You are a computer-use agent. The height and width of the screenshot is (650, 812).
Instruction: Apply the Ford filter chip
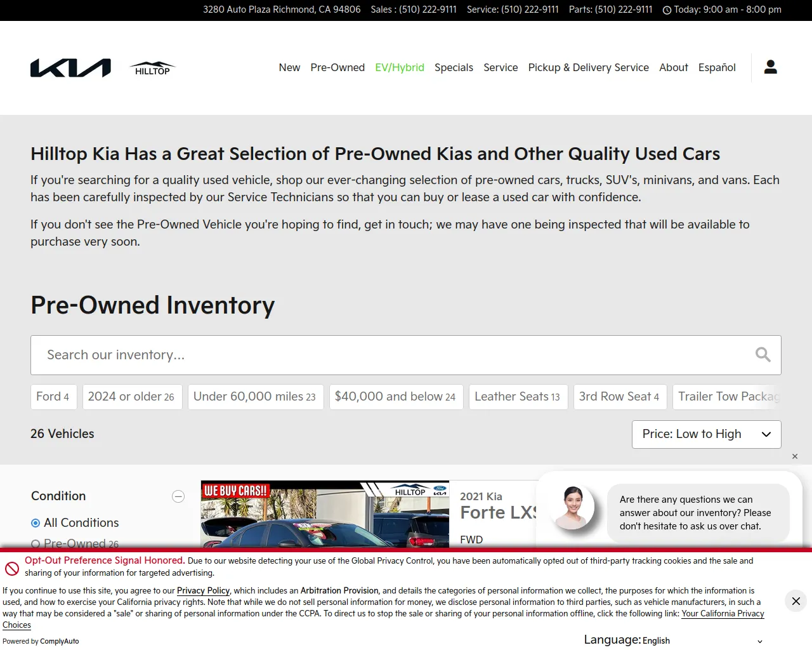click(53, 397)
